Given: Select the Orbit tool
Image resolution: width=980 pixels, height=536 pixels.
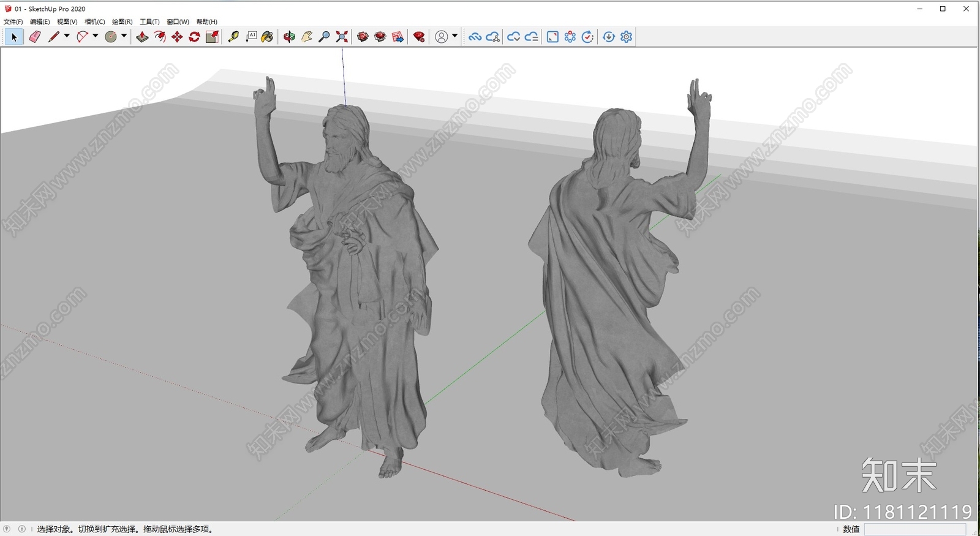Looking at the screenshot, I should [289, 37].
